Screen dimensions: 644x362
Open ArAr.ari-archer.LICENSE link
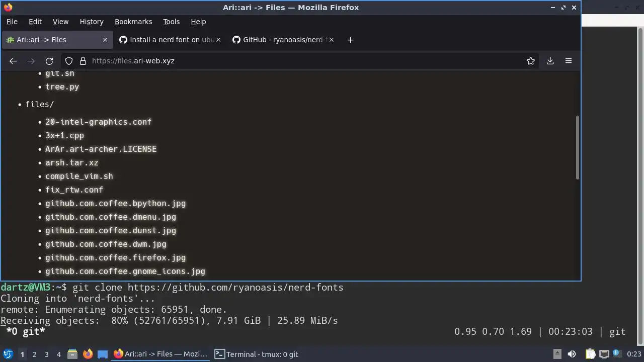101,149
